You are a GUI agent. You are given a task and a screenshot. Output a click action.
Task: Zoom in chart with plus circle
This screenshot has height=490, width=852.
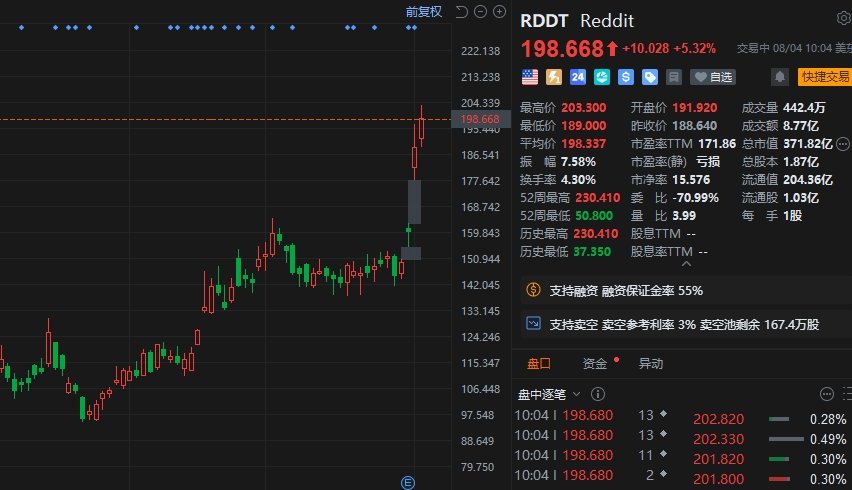coord(499,11)
